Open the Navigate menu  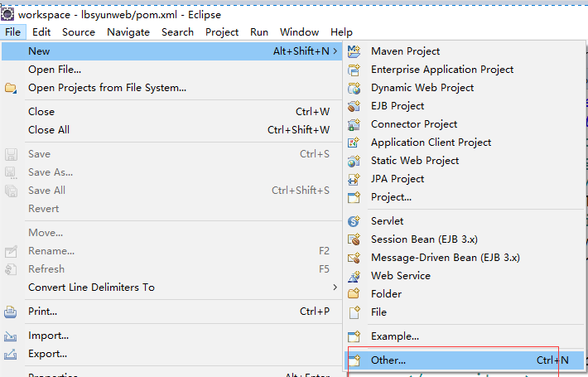(x=128, y=32)
